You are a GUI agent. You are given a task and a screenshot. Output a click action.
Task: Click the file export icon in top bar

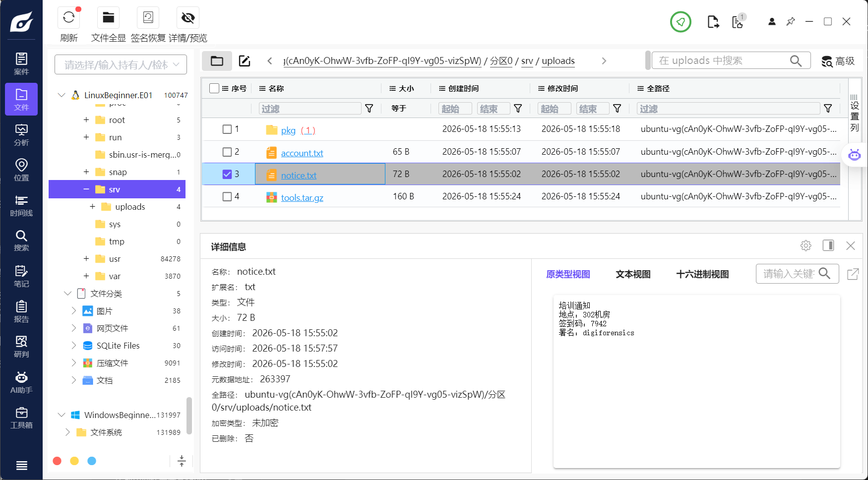click(713, 22)
